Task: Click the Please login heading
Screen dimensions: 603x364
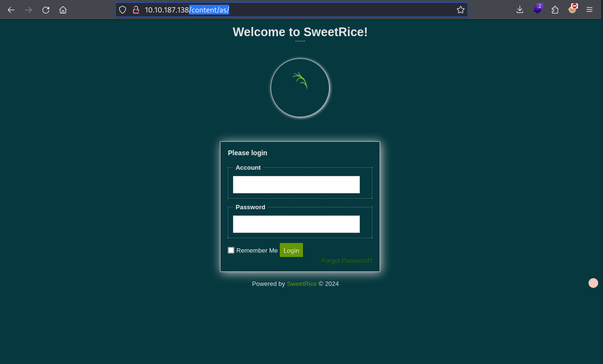Action: (247, 153)
